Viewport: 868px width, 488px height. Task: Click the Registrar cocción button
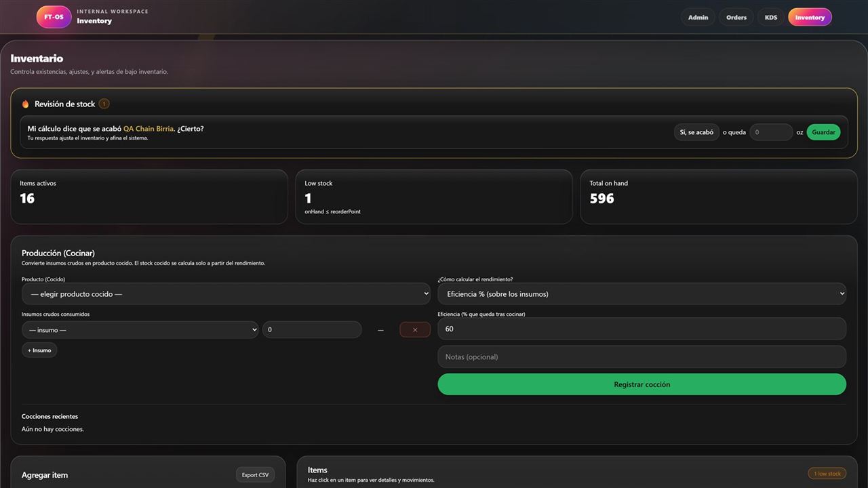click(642, 384)
